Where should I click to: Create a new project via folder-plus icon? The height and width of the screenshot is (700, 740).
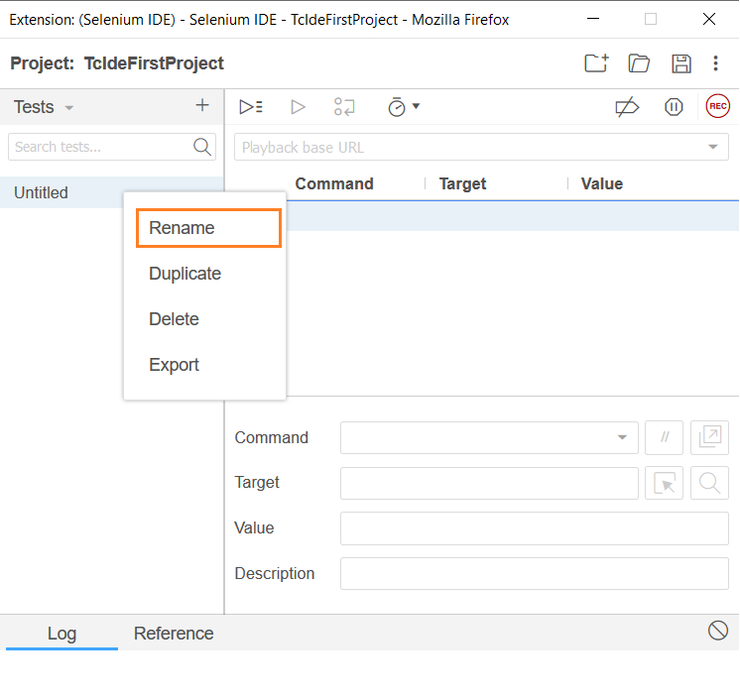pyautogui.click(x=596, y=63)
